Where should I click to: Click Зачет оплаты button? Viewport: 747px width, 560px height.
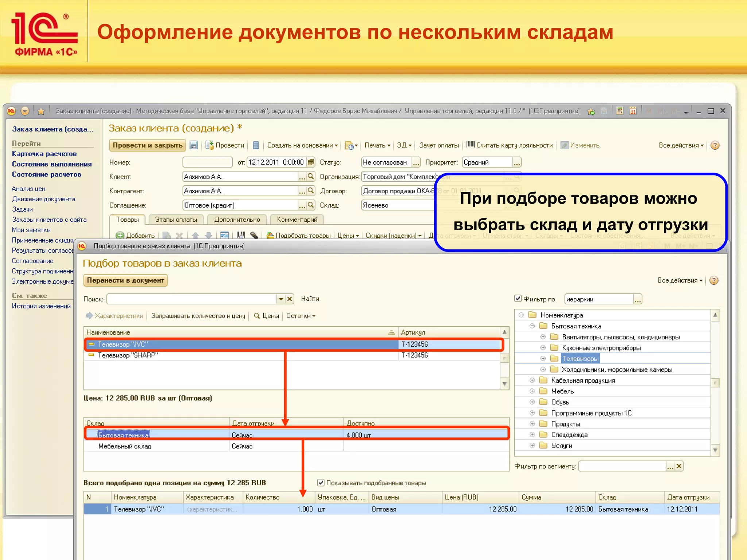[x=439, y=145]
